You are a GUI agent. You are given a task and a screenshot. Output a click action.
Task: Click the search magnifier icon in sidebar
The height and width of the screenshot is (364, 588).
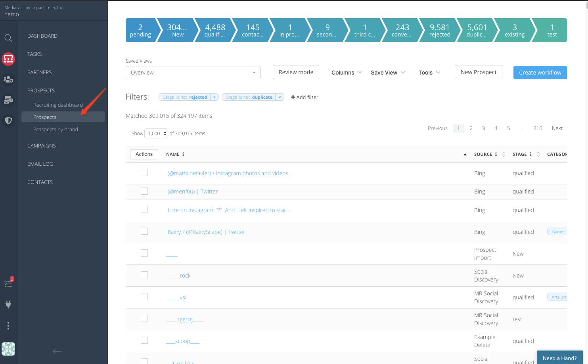coord(8,38)
